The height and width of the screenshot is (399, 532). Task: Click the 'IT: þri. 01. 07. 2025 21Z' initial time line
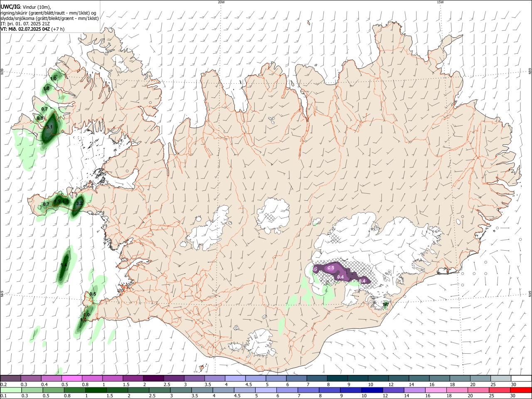(25, 24)
